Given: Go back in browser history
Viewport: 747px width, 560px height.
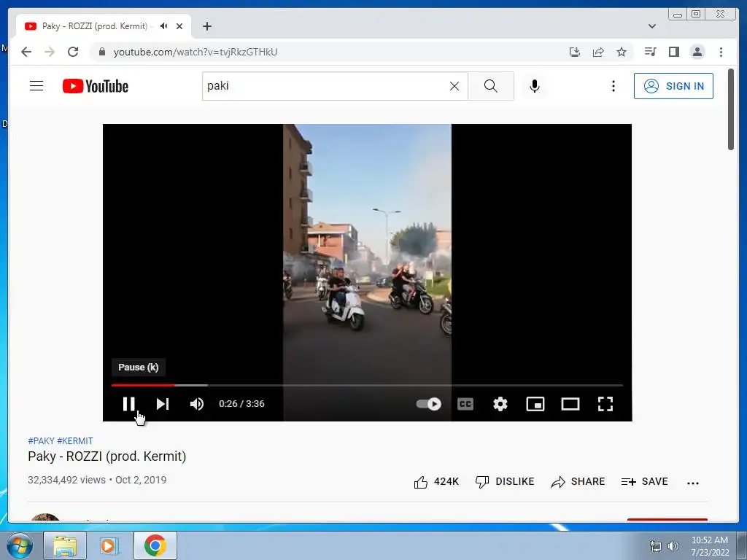Looking at the screenshot, I should coord(26,52).
